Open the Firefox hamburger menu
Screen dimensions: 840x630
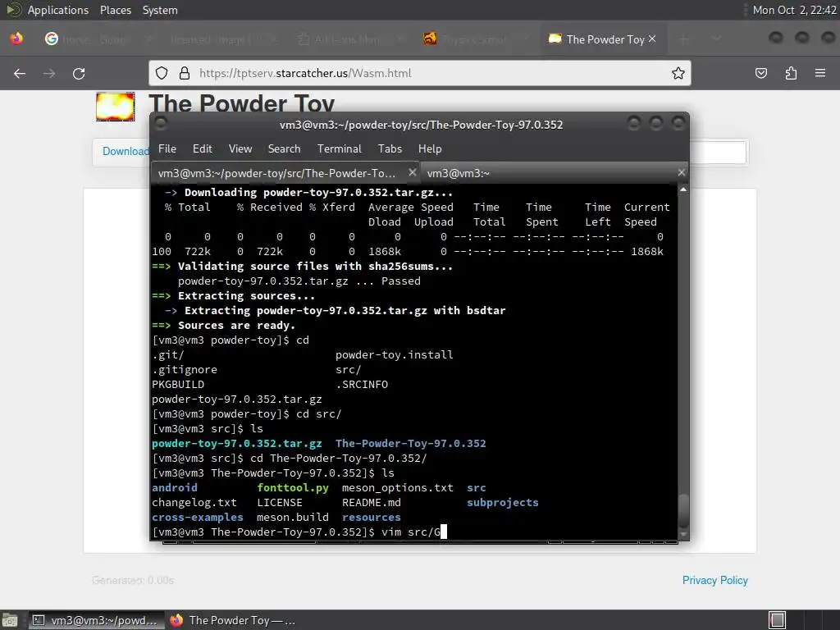coord(820,73)
